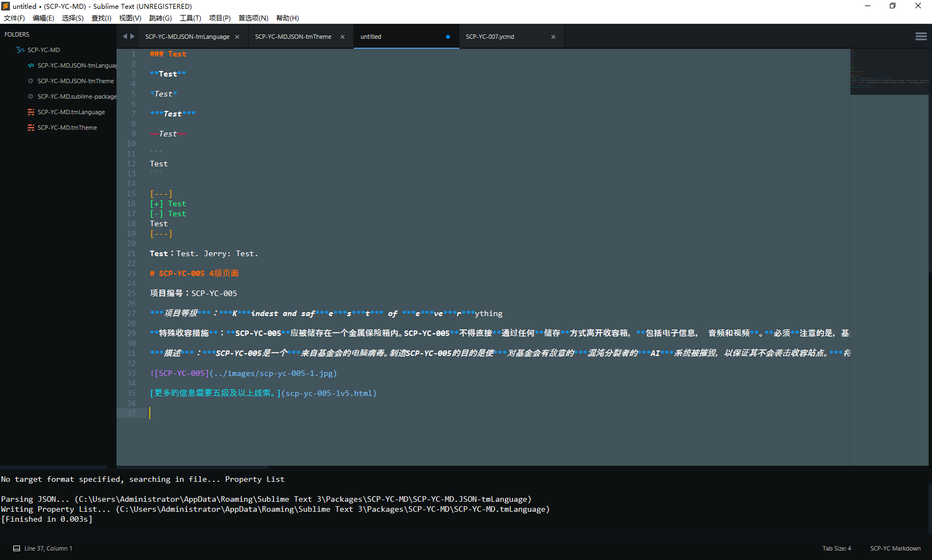Click the '# SCP-YC-005 4级页面' heading
This screenshot has width=932, height=560.
tap(194, 273)
